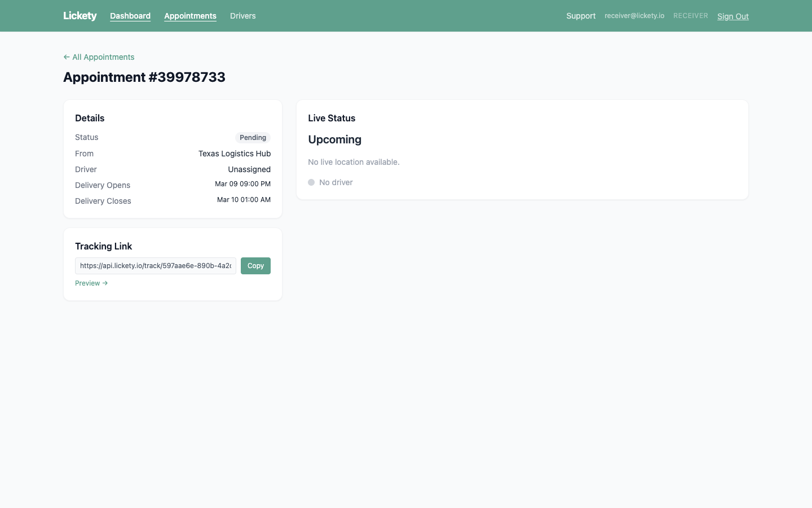812x508 pixels.
Task: Click the RECEIVER role label
Action: pyautogui.click(x=691, y=16)
